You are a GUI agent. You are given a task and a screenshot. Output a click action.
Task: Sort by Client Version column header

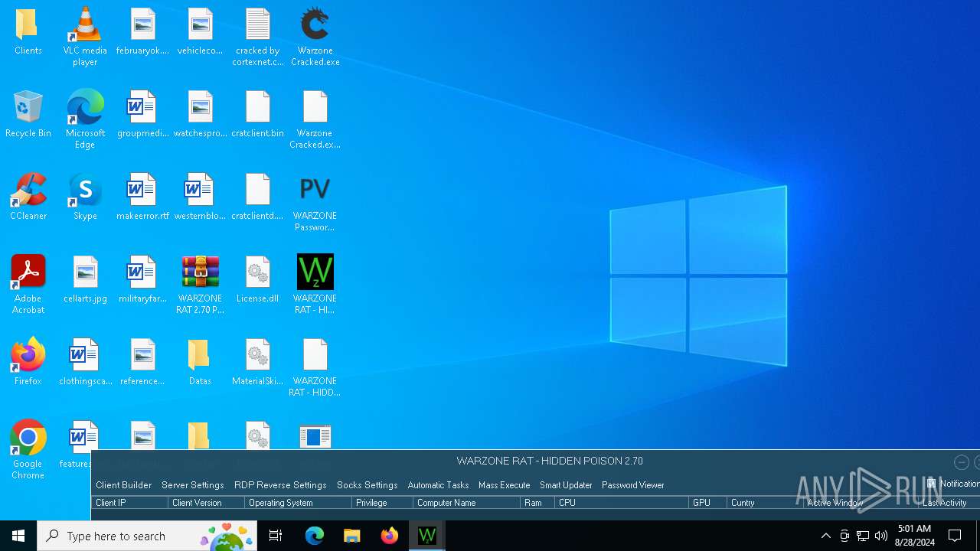point(206,503)
